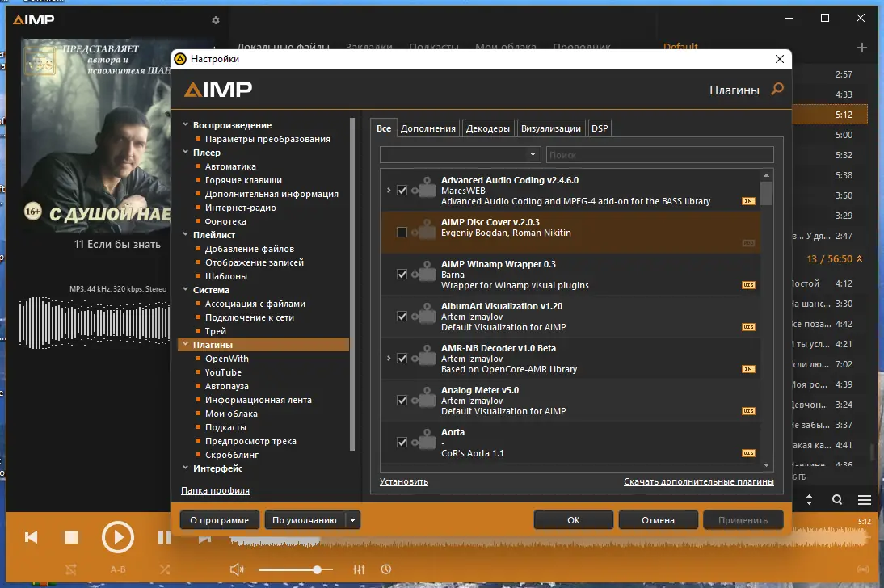Click the album cover art thumbnail

[x=96, y=136]
